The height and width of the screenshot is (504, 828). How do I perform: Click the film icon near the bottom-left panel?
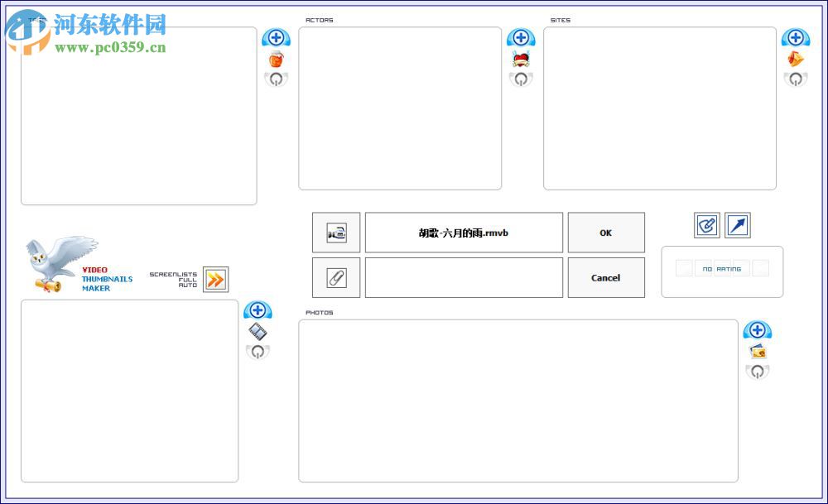click(258, 330)
